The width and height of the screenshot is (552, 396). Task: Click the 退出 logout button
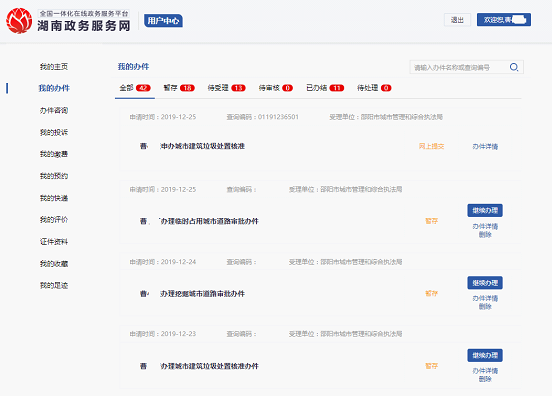pos(457,20)
